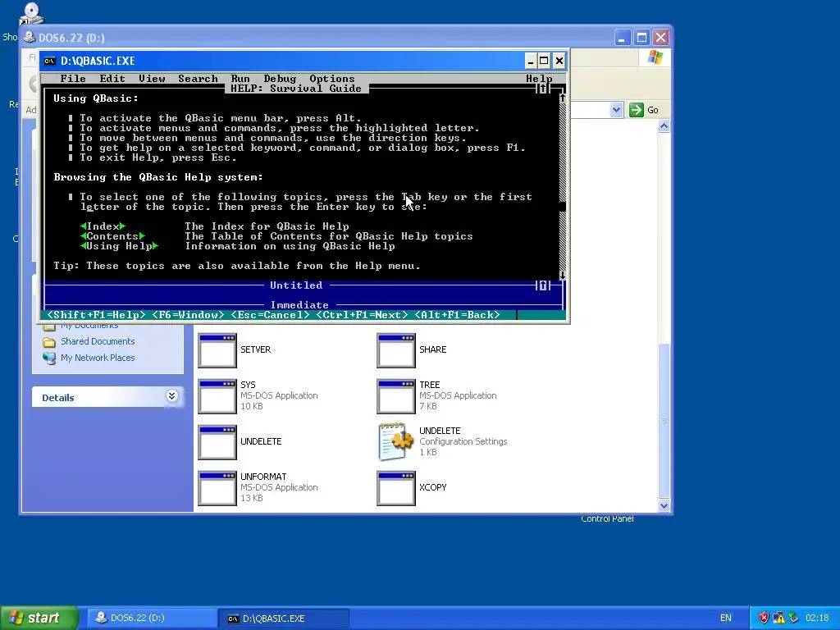Click the CD shortcut desktop icon

[x=31, y=13]
